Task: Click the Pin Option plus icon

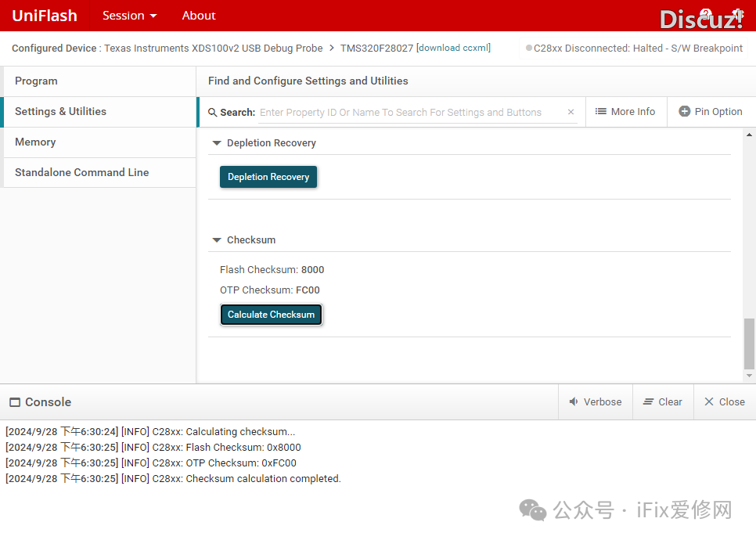Action: [685, 112]
